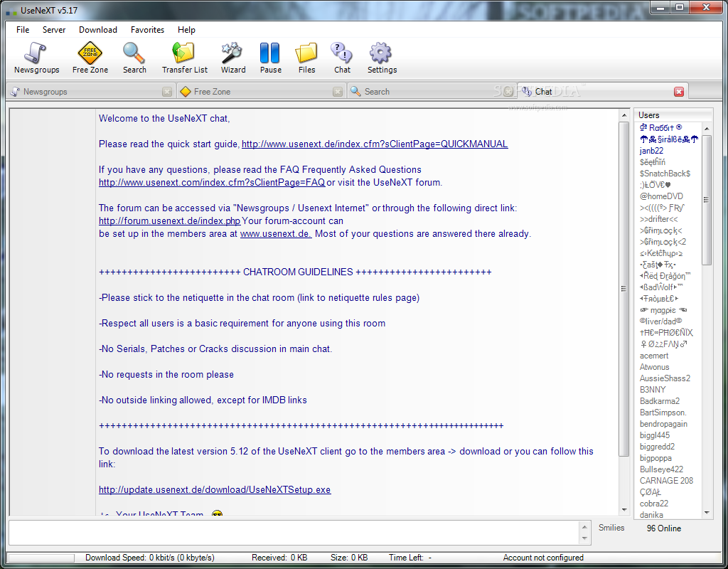Click the message box scroll up arrow

point(584,527)
